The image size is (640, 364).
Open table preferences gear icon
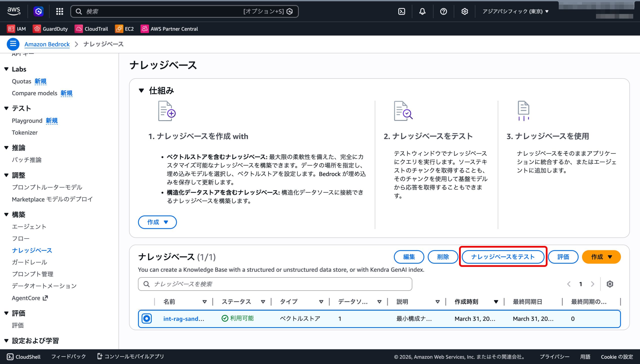click(x=610, y=284)
